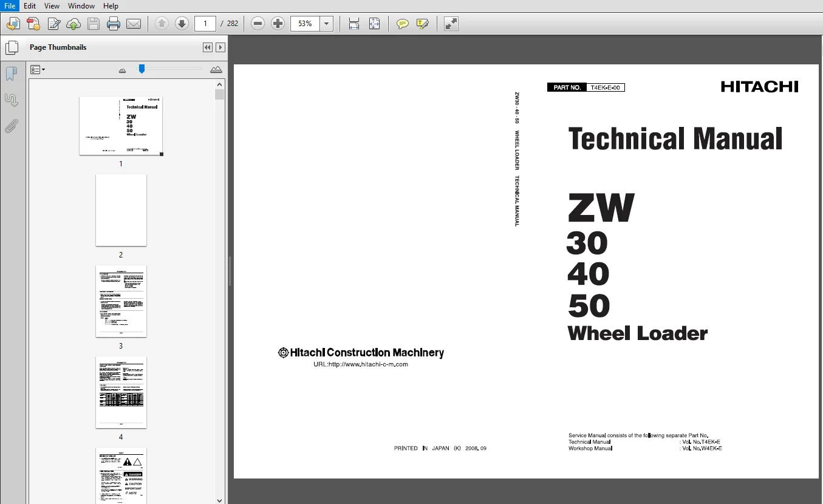Viewport: 823px width, 504px height.
Task: Click the Page Thumbnails panel icon
Action: (x=12, y=48)
